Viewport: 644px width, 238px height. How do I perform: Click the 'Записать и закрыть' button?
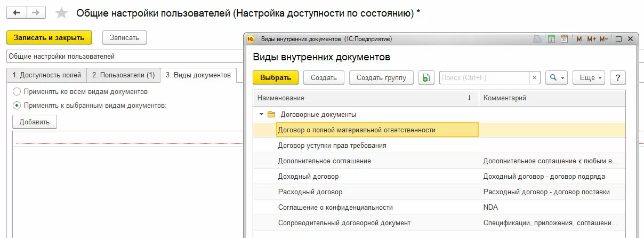click(x=49, y=37)
